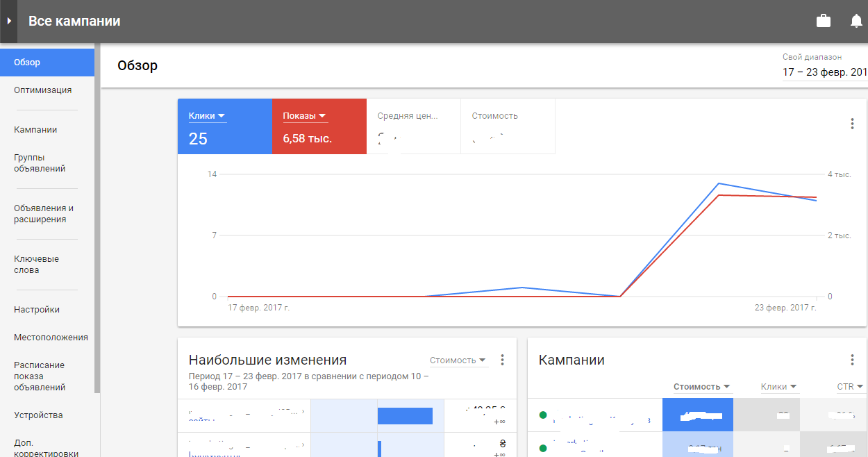This screenshot has height=457, width=868.
Task: Expand the navigation panel arrow
Action: click(9, 22)
